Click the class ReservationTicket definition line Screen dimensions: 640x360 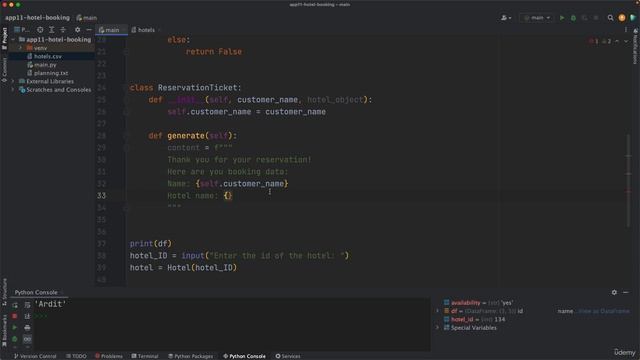click(185, 88)
